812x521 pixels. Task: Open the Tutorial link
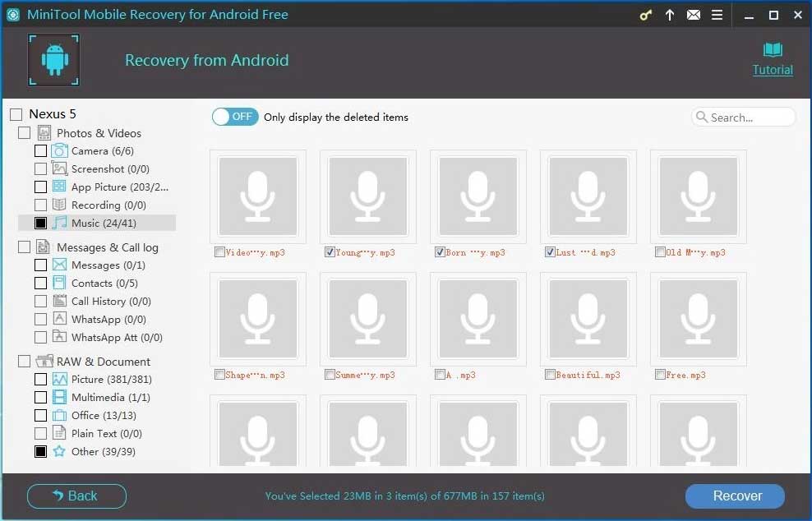[x=773, y=70]
